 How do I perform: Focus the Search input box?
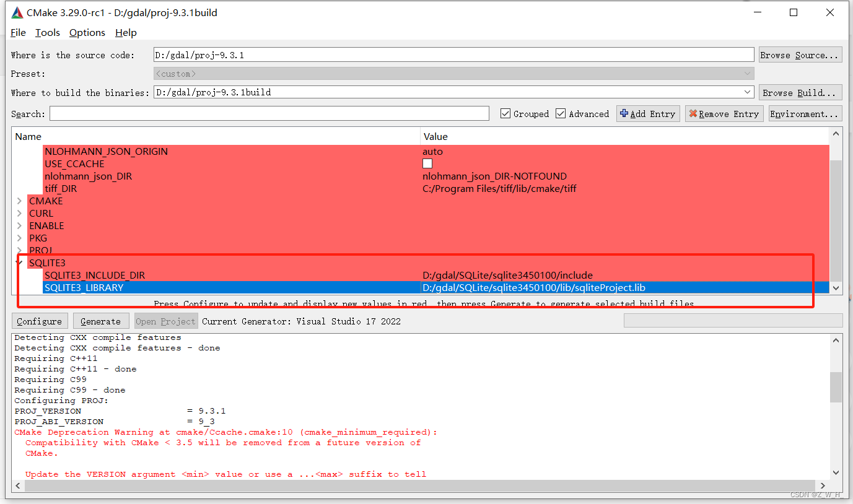click(x=269, y=113)
